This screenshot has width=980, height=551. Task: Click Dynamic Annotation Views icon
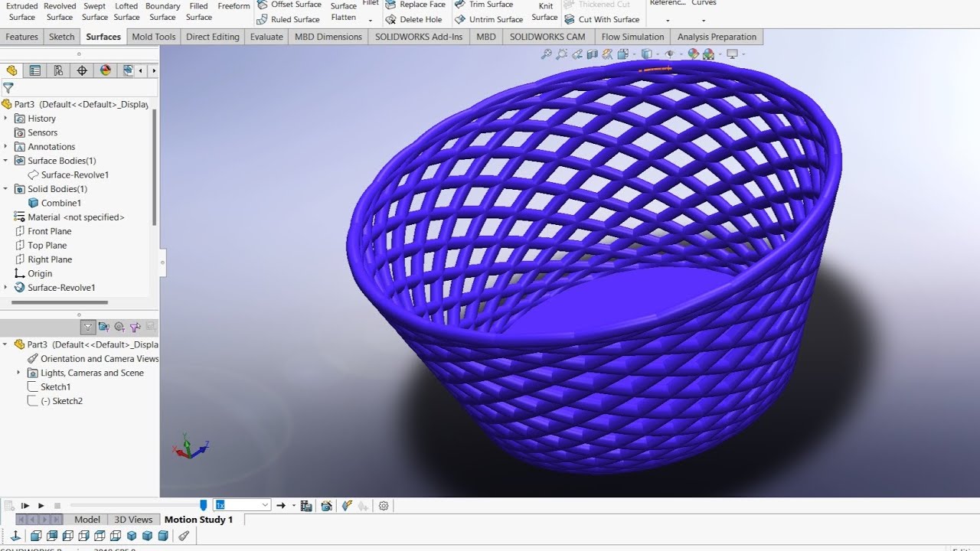pos(607,54)
